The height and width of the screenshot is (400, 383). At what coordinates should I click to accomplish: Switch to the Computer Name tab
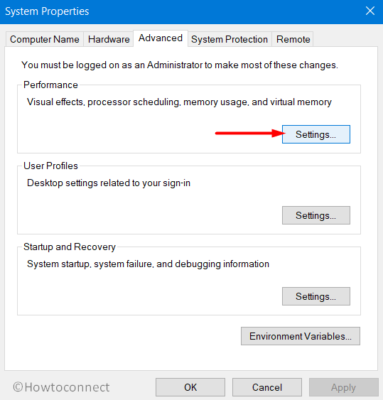coord(44,39)
